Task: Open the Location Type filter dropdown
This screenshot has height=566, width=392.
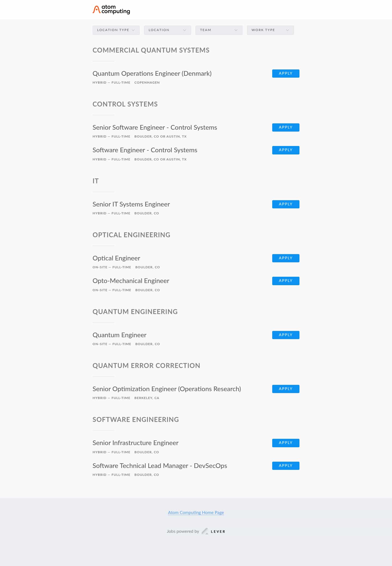Action: click(116, 30)
